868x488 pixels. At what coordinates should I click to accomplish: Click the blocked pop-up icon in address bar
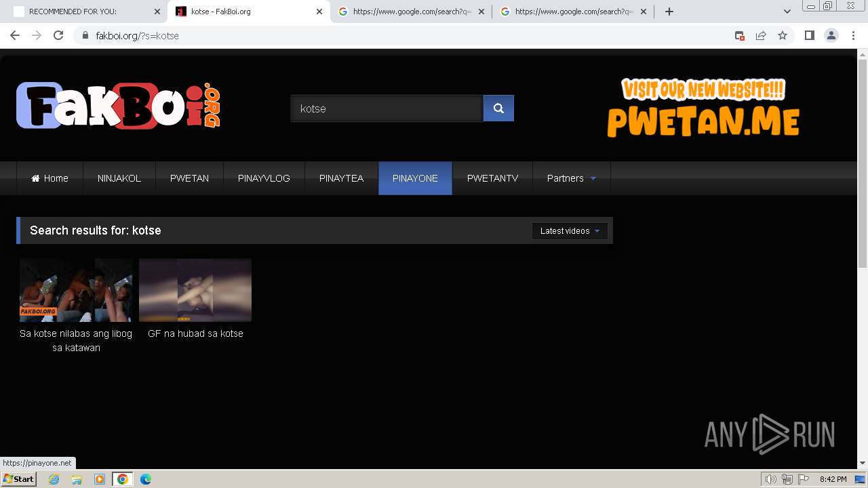pos(740,35)
